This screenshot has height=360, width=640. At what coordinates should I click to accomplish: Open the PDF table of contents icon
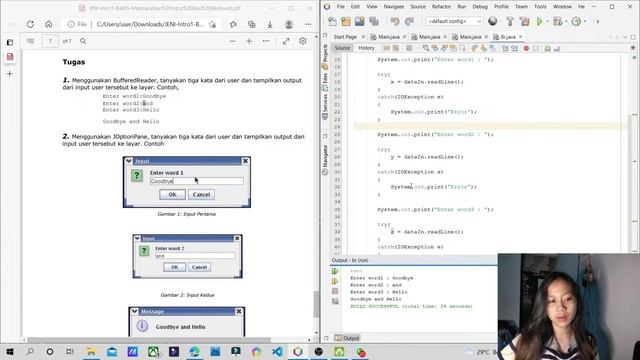[30, 41]
